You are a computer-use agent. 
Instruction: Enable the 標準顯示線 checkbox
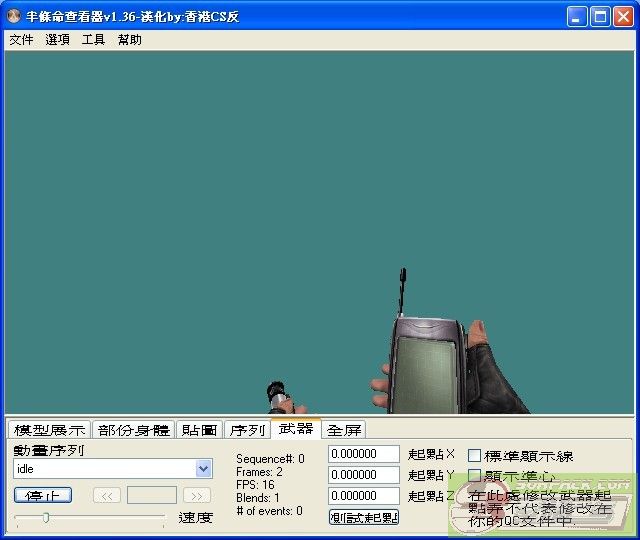tap(474, 456)
